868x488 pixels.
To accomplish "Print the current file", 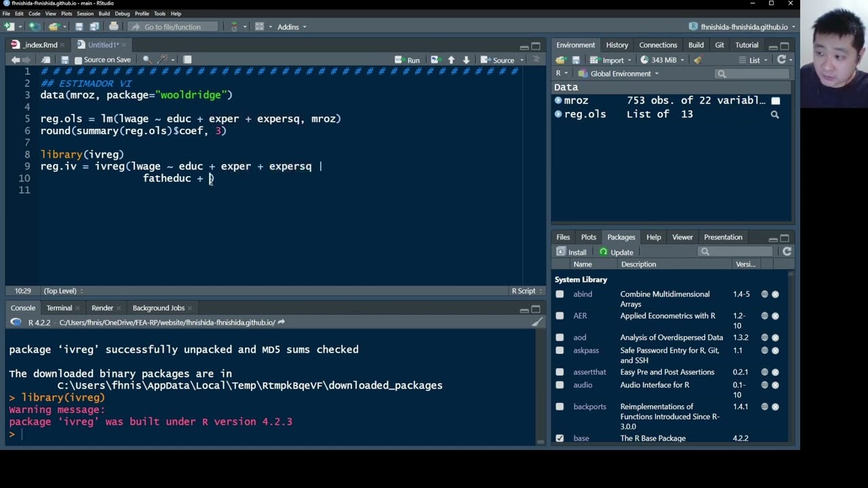I will 113,27.
